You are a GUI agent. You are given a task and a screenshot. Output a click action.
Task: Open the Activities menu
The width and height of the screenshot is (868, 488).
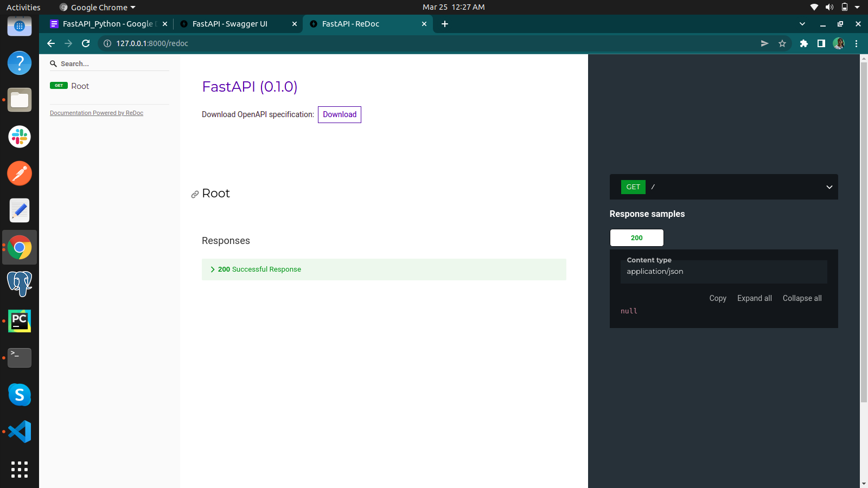point(23,7)
